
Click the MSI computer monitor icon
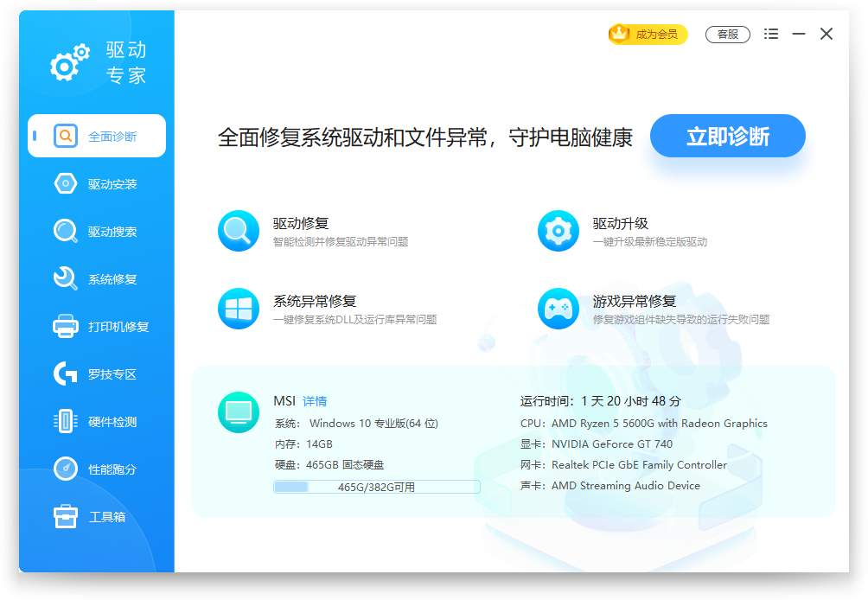click(x=239, y=412)
